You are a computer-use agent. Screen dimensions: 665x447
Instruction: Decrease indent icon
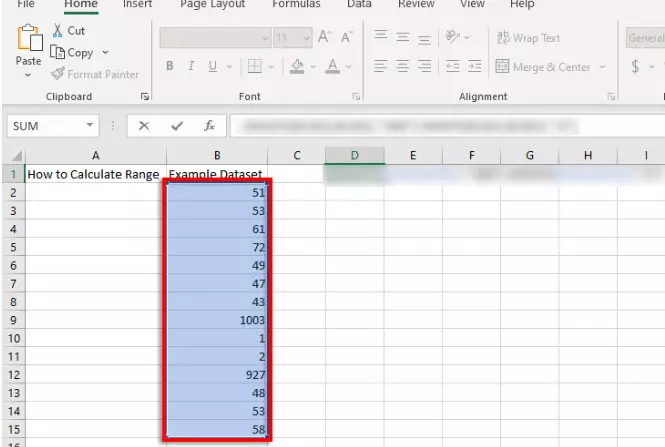(x=453, y=66)
